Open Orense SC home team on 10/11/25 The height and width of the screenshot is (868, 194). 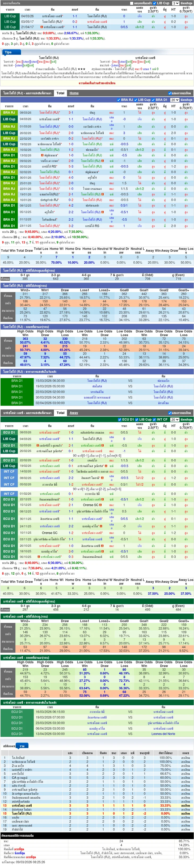tap(50, 533)
